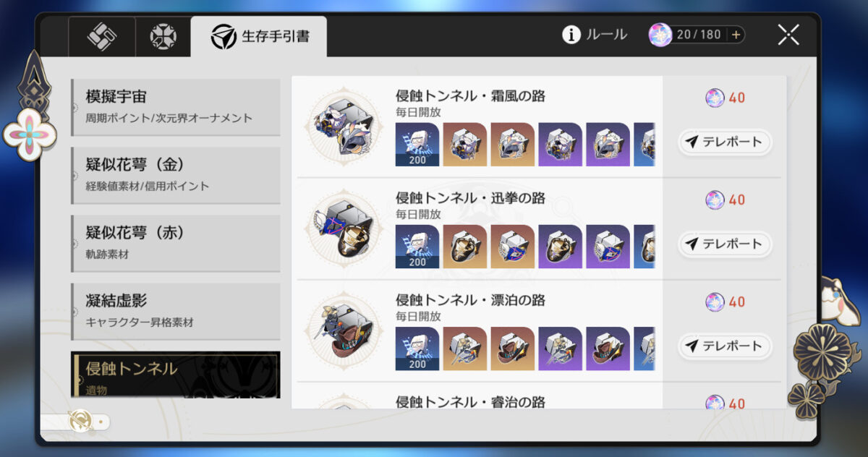Screen dimensions: 868x457
Task: Choose 凝結虚影 ascension materials category
Action: click(176, 312)
